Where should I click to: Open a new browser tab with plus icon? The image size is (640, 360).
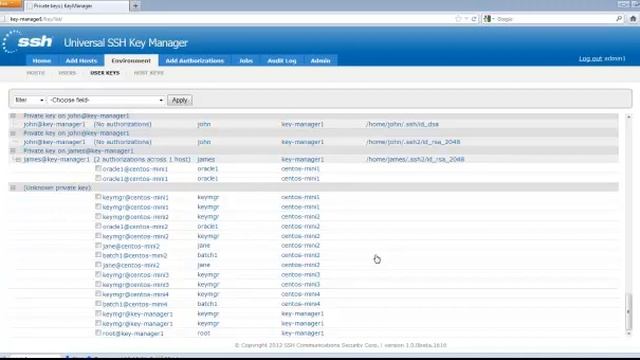136,6
